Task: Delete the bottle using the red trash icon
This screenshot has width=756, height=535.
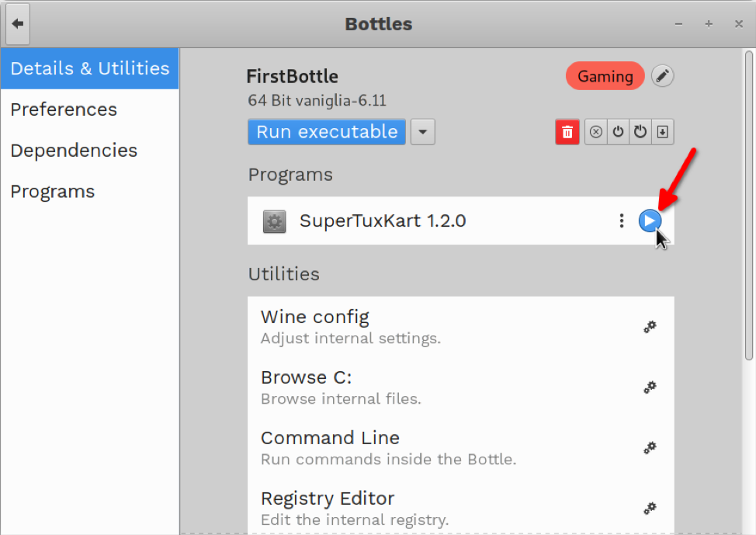Action: coord(567,132)
